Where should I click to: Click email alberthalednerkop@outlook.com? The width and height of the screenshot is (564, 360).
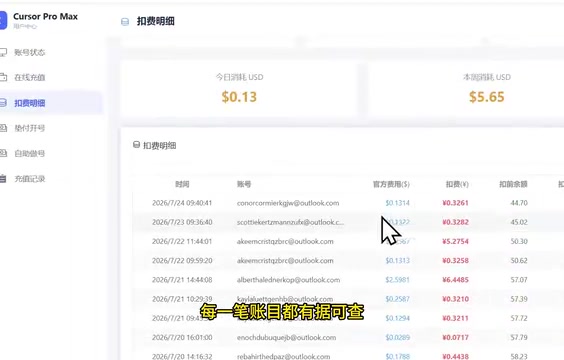pyautogui.click(x=288, y=280)
